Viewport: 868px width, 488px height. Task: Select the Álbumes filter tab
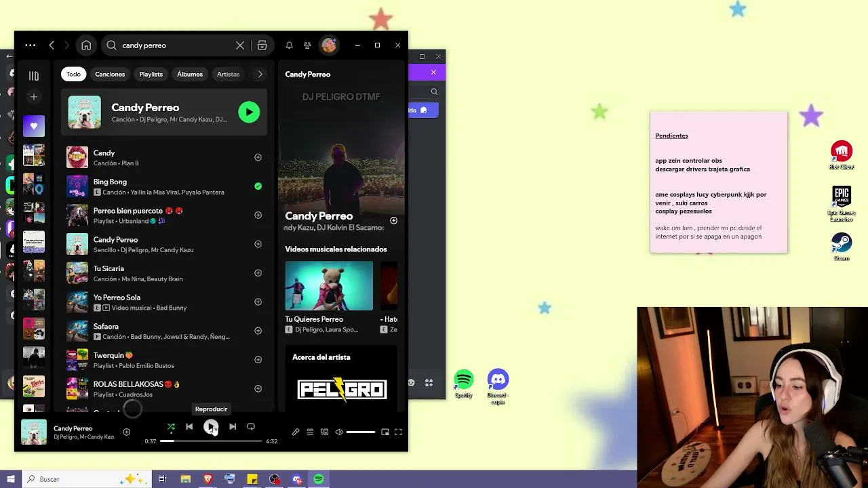tap(190, 74)
